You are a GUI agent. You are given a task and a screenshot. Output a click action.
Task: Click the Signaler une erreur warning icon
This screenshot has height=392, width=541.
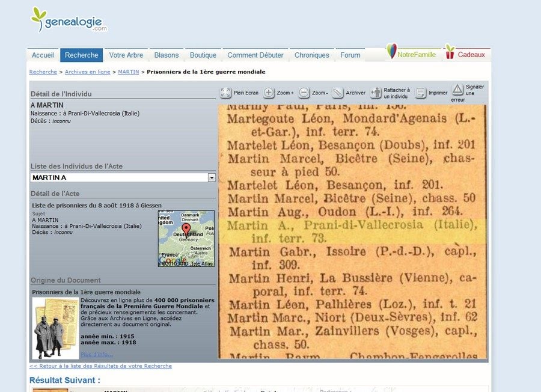click(457, 90)
